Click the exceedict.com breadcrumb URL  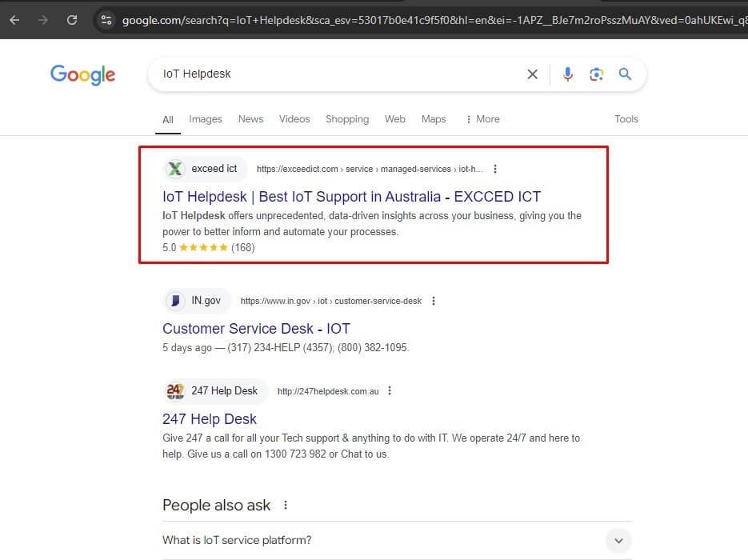[370, 169]
